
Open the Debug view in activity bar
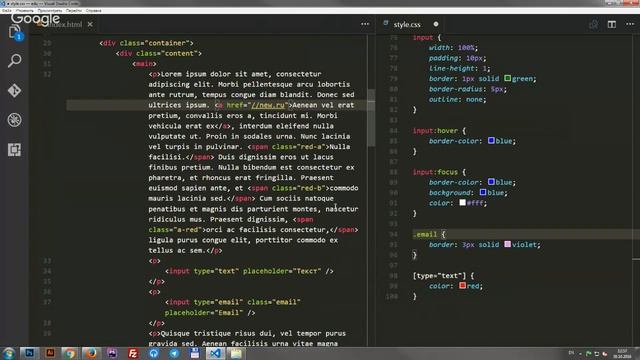14,120
